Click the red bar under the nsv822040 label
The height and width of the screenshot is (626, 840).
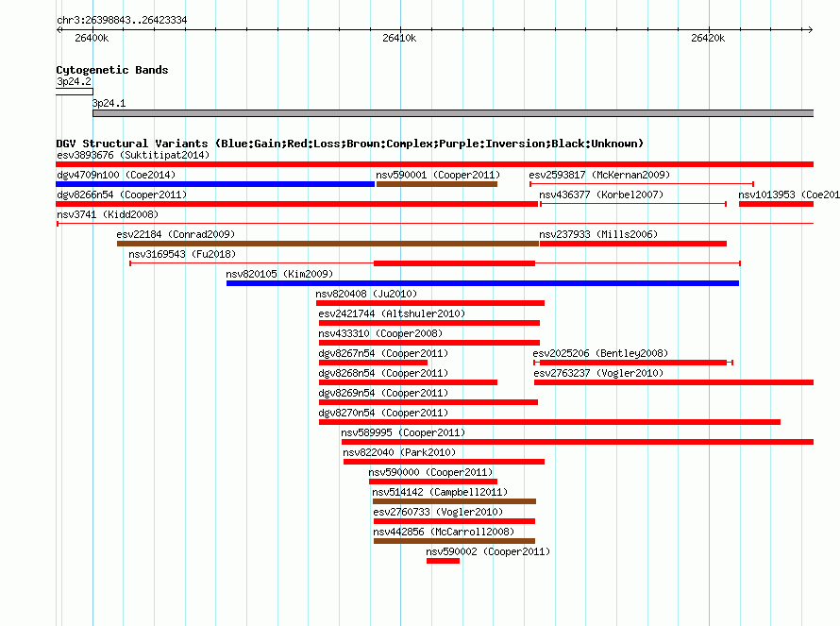(445, 462)
